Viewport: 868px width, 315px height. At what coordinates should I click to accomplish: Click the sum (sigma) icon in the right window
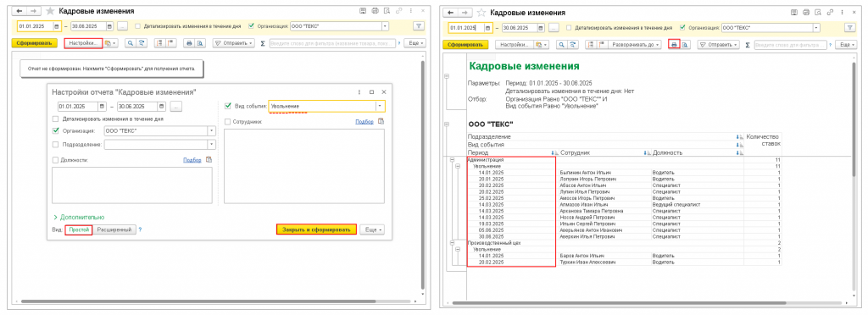tap(747, 45)
